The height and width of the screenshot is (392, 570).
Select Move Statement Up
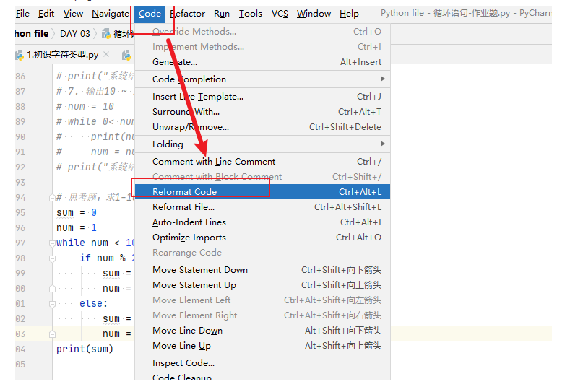pos(262,285)
